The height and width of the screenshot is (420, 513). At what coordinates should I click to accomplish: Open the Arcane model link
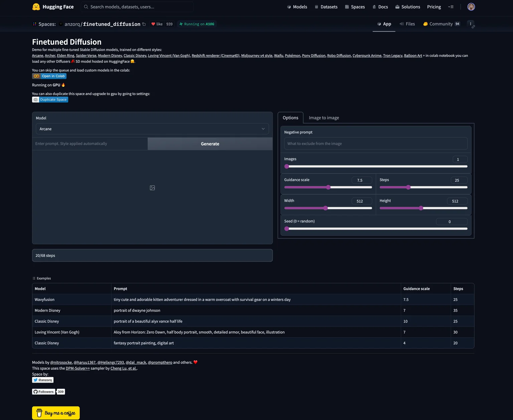[38, 56]
